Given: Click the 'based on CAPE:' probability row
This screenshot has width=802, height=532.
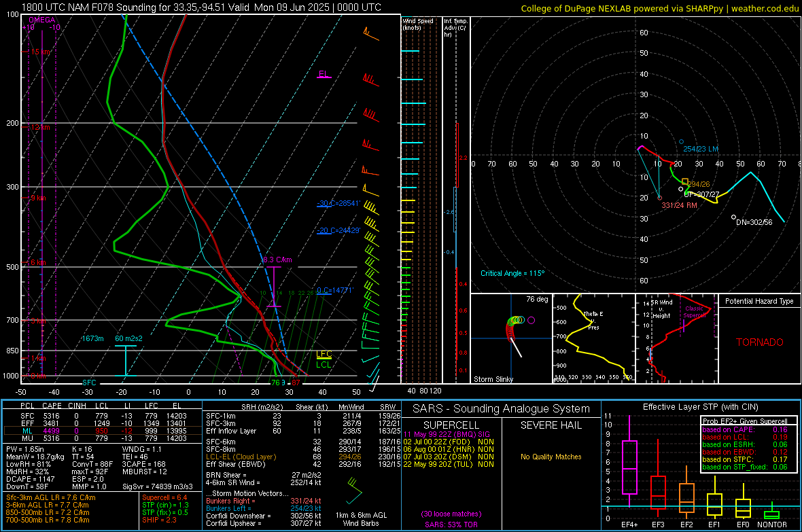Looking at the screenshot, I should [745, 429].
